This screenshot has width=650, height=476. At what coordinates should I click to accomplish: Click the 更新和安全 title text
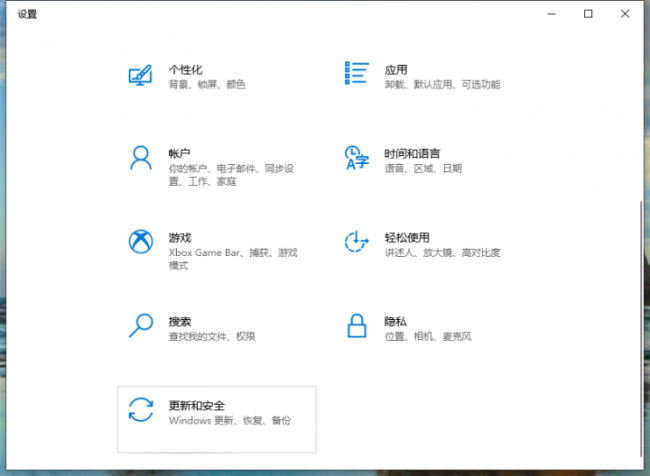196,406
